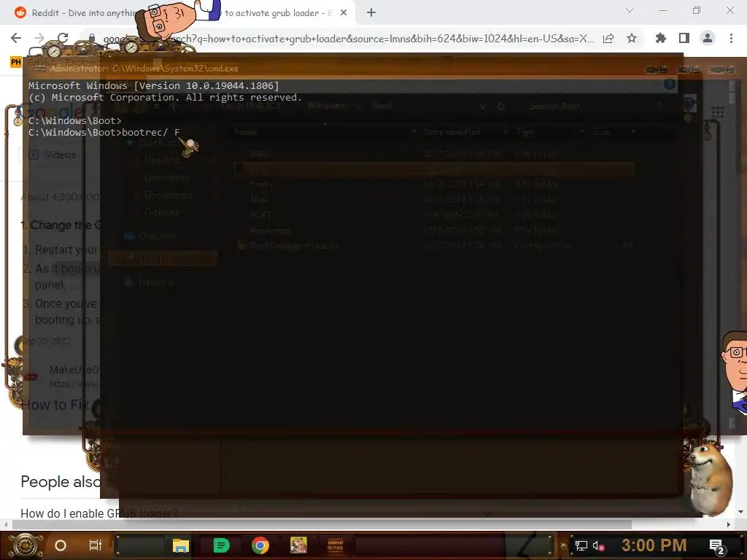Refresh the Explorer Boot folder view

pyautogui.click(x=500, y=106)
